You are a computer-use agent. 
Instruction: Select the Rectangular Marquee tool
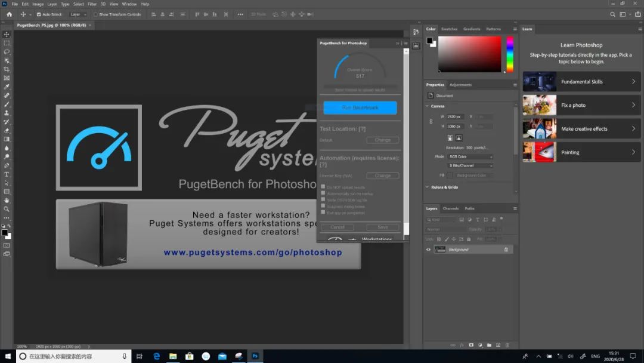pos(7,43)
